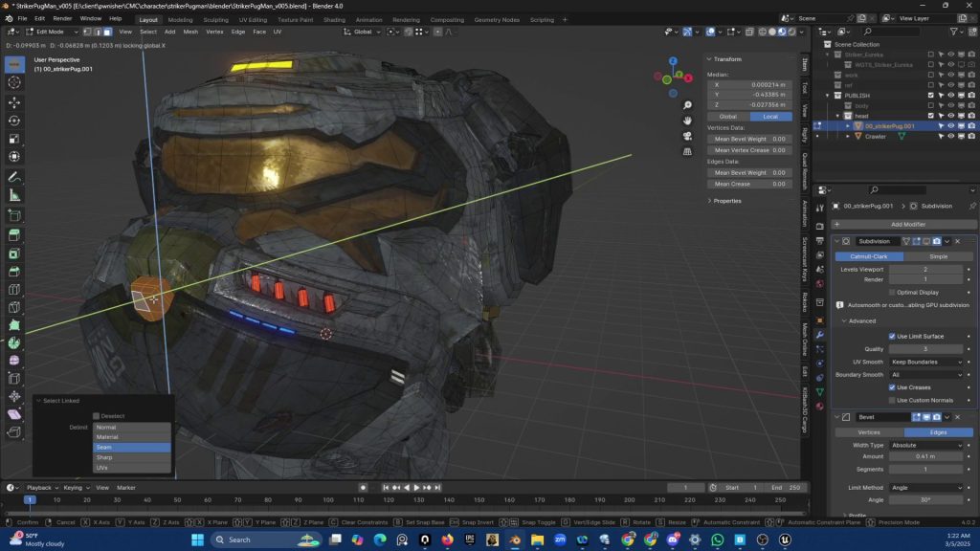The height and width of the screenshot is (551, 980).
Task: Activate the Move tool
Action: coord(14,101)
